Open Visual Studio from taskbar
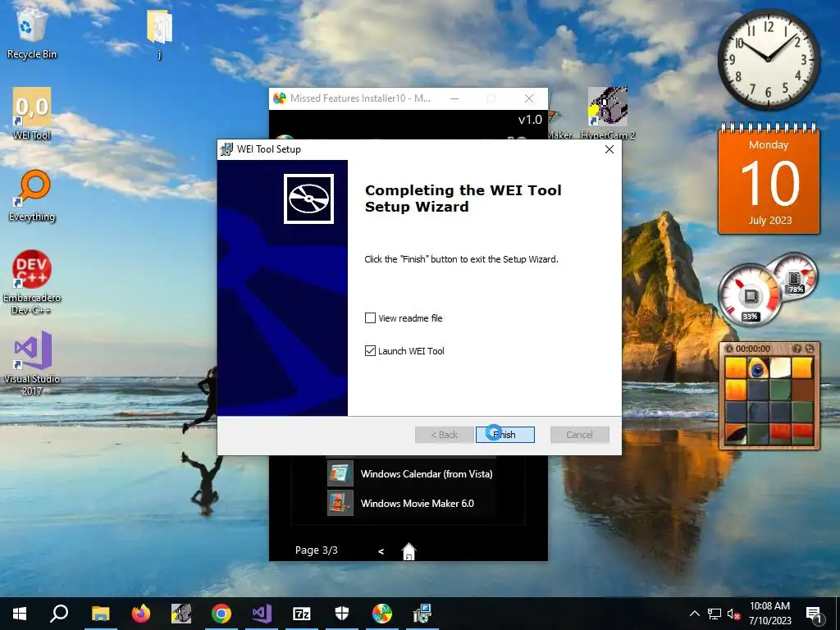The height and width of the screenshot is (630, 840). click(262, 614)
